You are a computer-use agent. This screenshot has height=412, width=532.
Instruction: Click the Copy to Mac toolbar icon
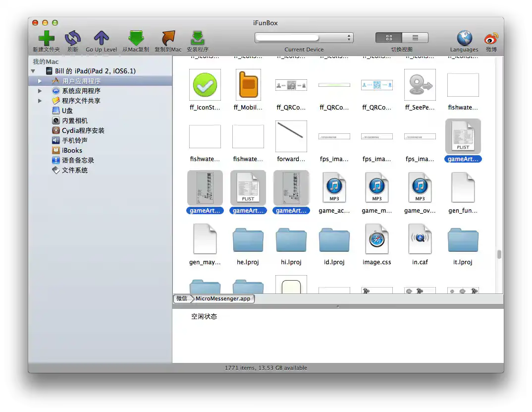[x=168, y=38]
